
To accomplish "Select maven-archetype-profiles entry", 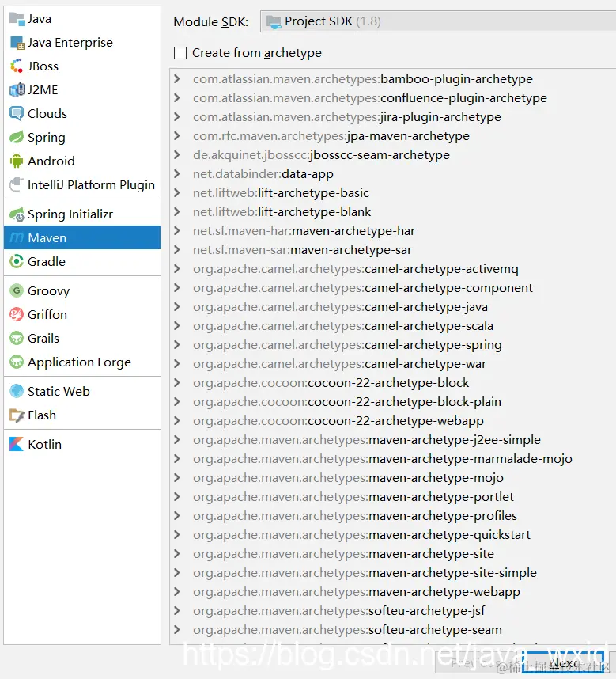I will pyautogui.click(x=355, y=516).
